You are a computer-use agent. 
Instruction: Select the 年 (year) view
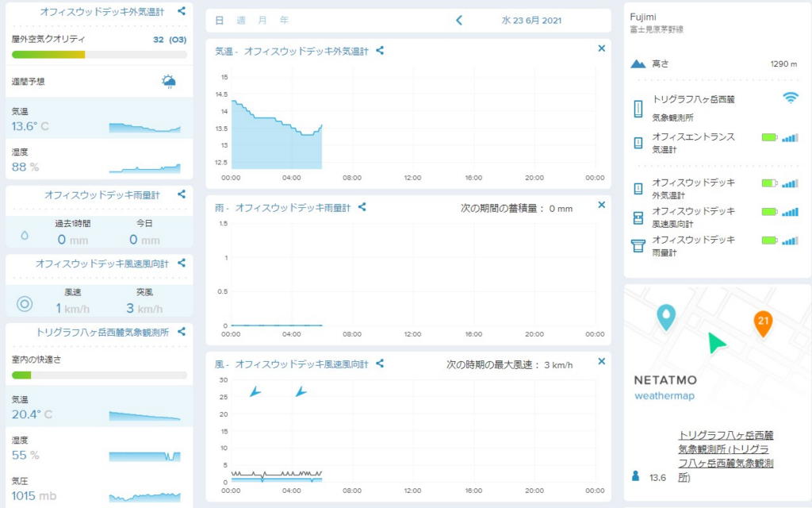(284, 21)
